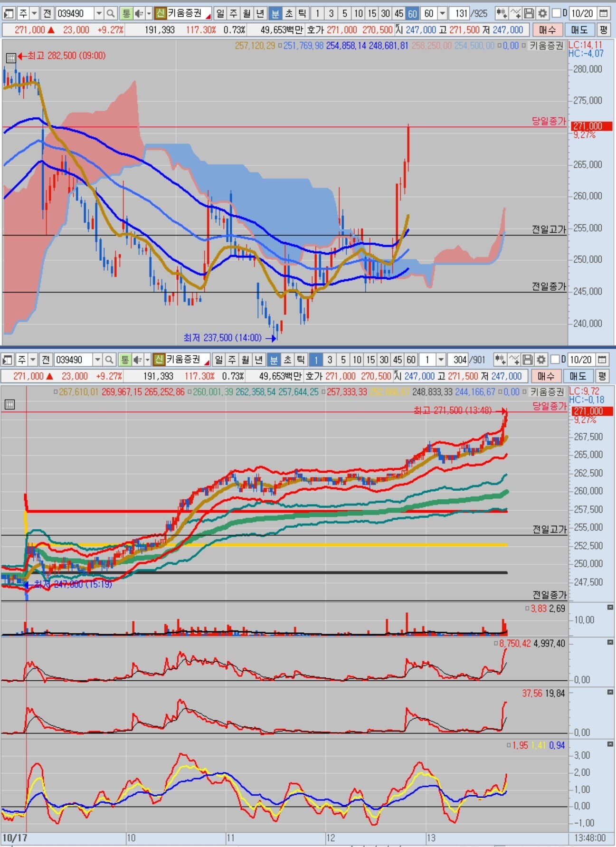Click the bar count field showing 131 in the upper chart
This screenshot has width=616, height=847.
coord(458,13)
